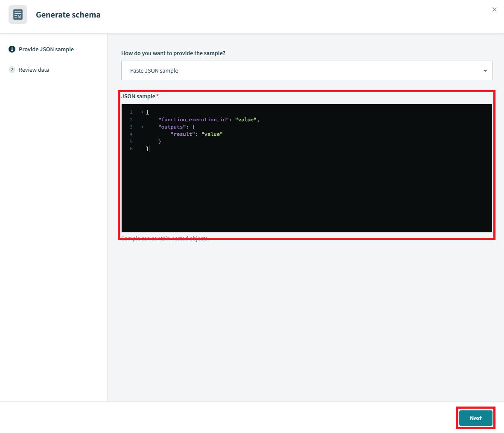504x433 pixels.
Task: Click the "outputs" key in the editor
Action: click(172, 127)
